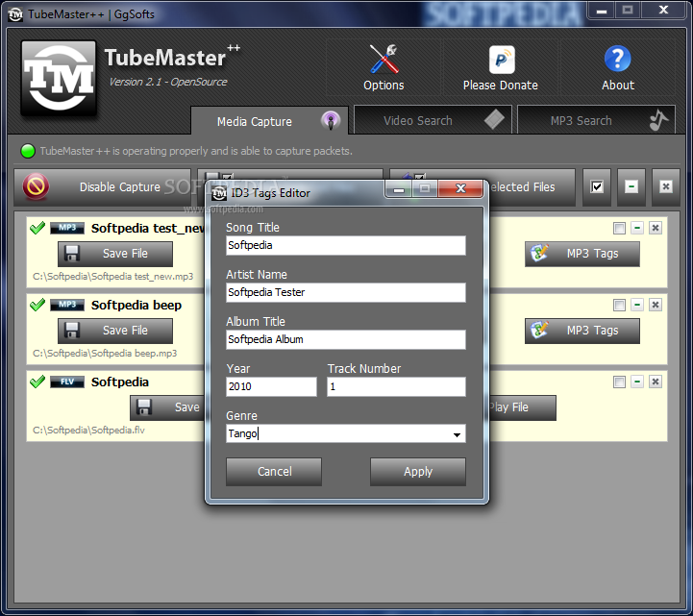Click the Please Donate label
693x616 pixels.
coord(501,85)
